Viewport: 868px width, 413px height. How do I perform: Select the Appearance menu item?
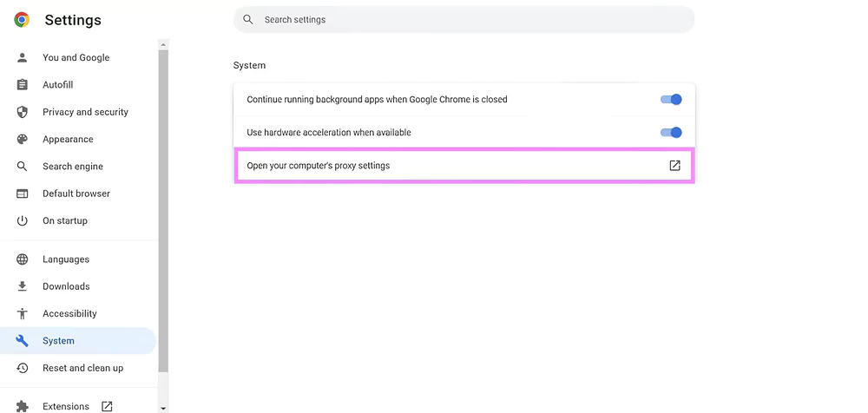[x=78, y=139]
